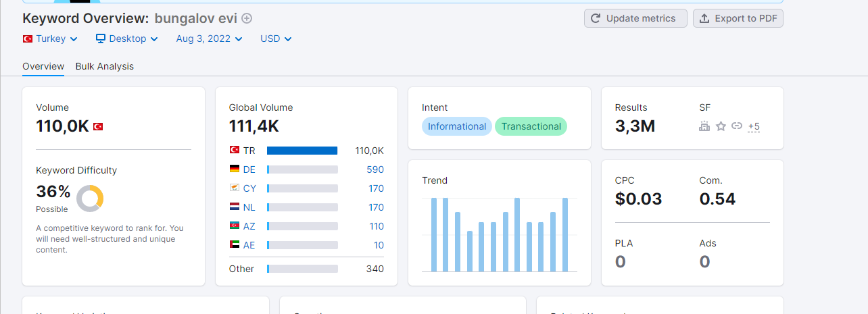This screenshot has width=868, height=314.
Task: Open the Desktop device dropdown
Action: click(x=127, y=38)
